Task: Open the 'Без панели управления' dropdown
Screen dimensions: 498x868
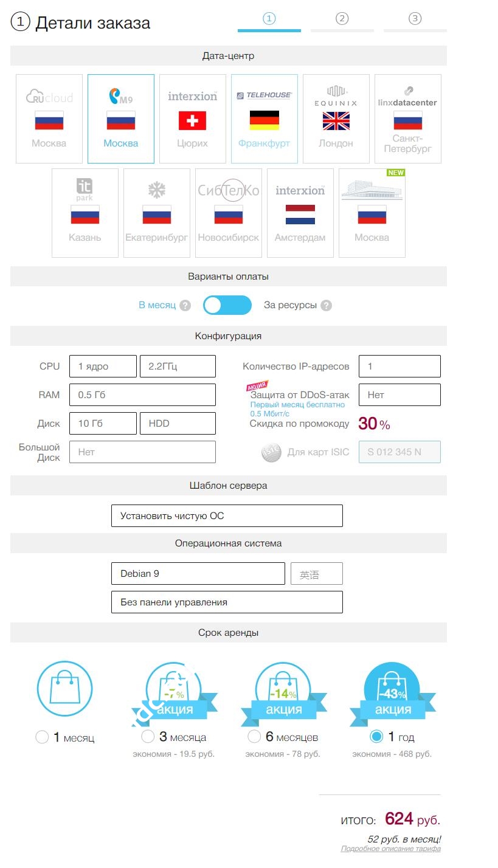Action: 227,602
